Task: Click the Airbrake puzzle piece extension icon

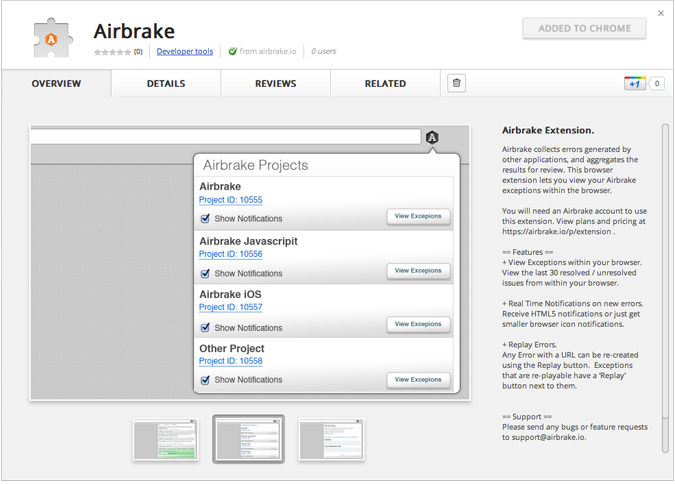Action: pos(53,38)
